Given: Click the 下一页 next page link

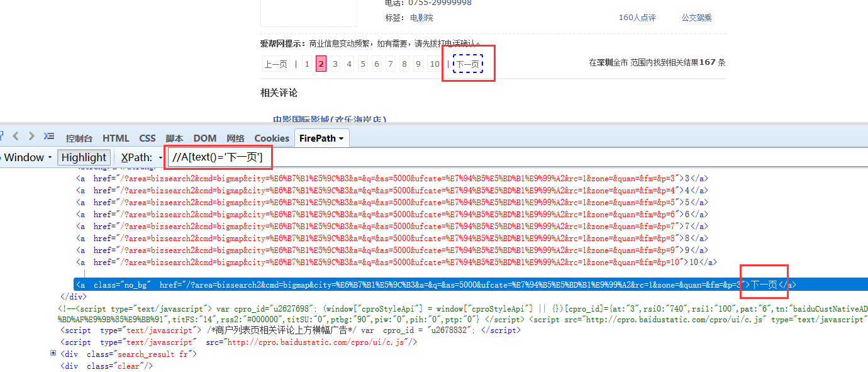Looking at the screenshot, I should pos(467,64).
